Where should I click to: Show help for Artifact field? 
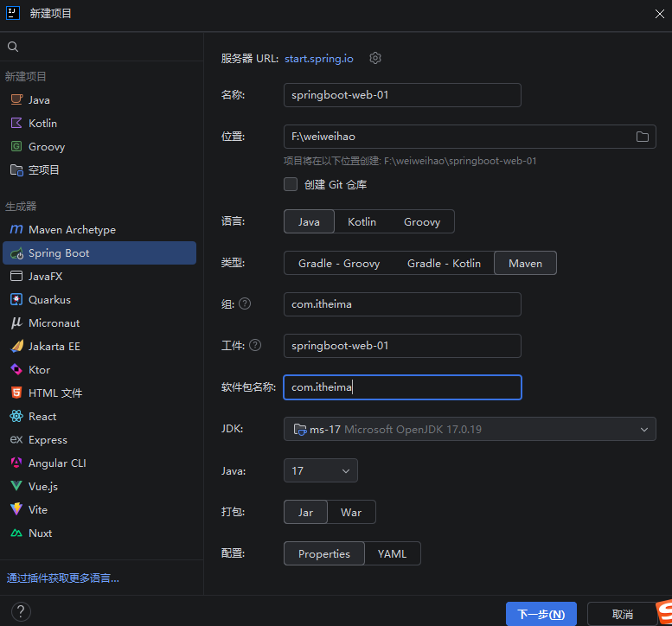pos(255,345)
